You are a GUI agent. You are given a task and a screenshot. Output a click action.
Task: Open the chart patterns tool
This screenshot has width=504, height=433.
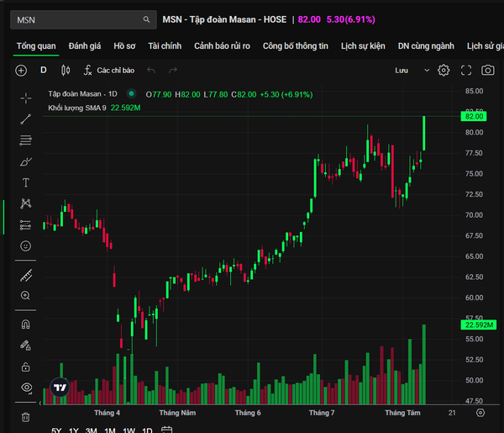[26, 203]
